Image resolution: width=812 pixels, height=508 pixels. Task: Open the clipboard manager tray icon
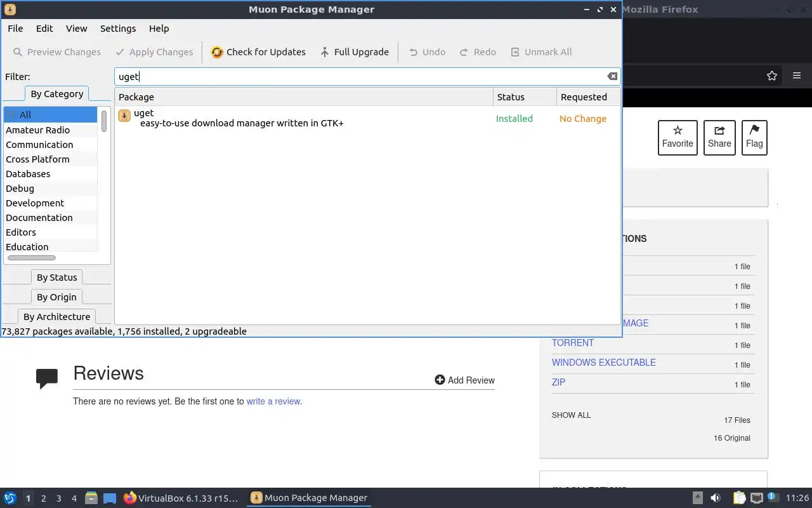[x=739, y=498]
